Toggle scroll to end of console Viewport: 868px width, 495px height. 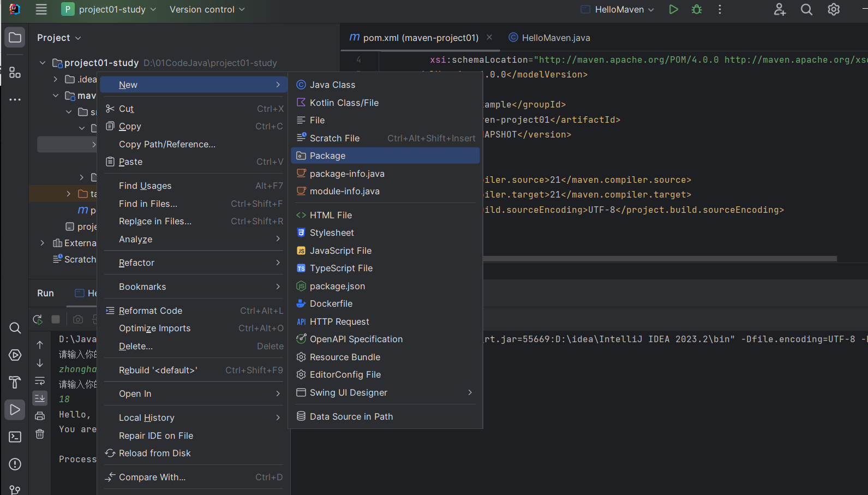tap(40, 398)
